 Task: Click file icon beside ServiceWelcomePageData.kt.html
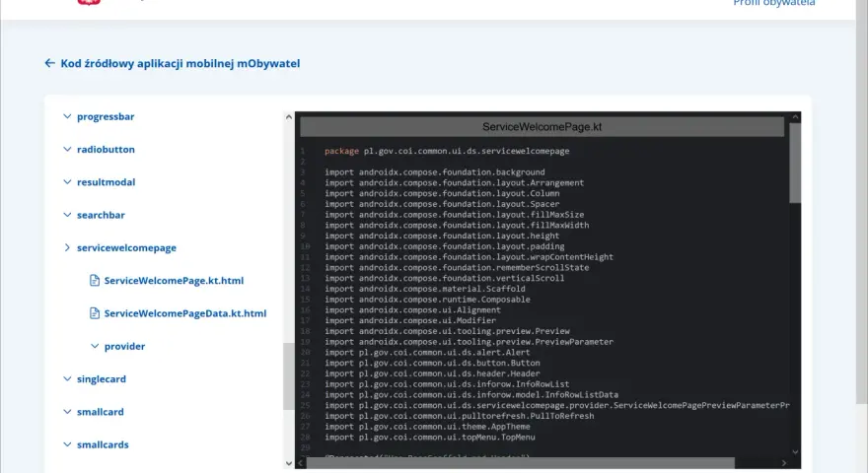pyautogui.click(x=95, y=313)
